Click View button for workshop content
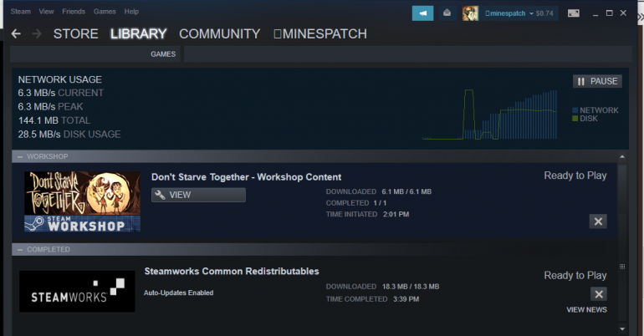Viewport: 644px width, 336px height. (x=198, y=195)
